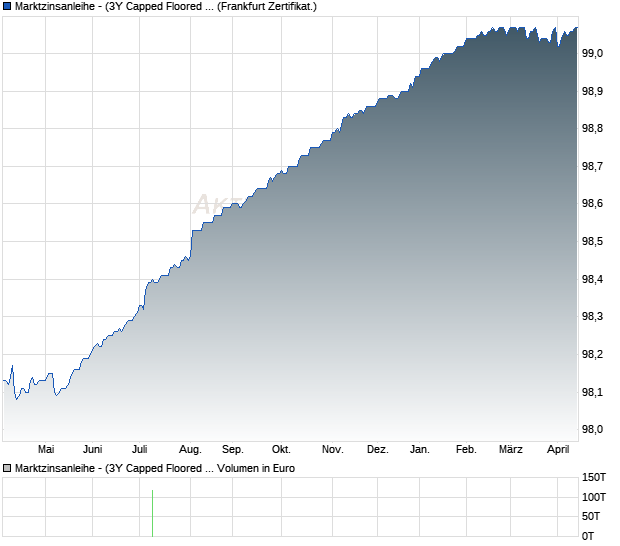Select the 'Juni' month label
Image resolution: width=620 pixels, height=546 pixels.
(x=93, y=449)
